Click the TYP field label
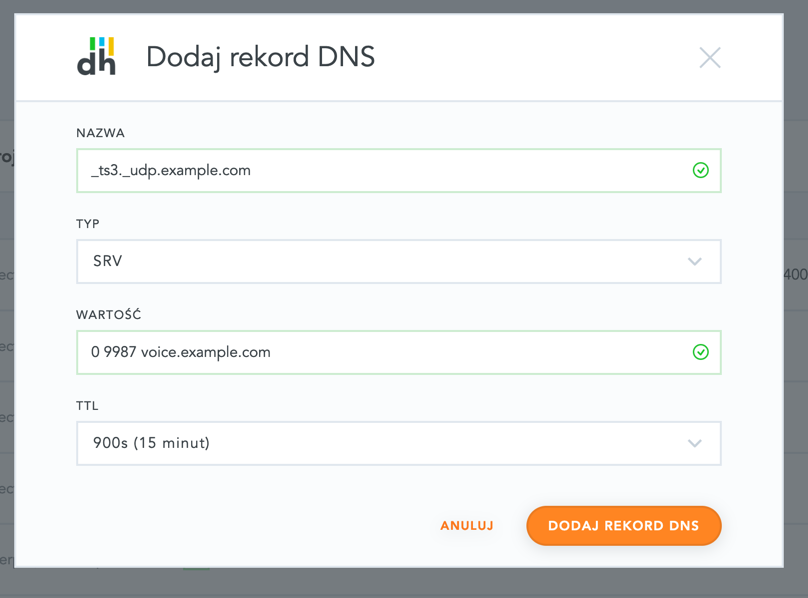Image resolution: width=808 pixels, height=598 pixels. (88, 224)
